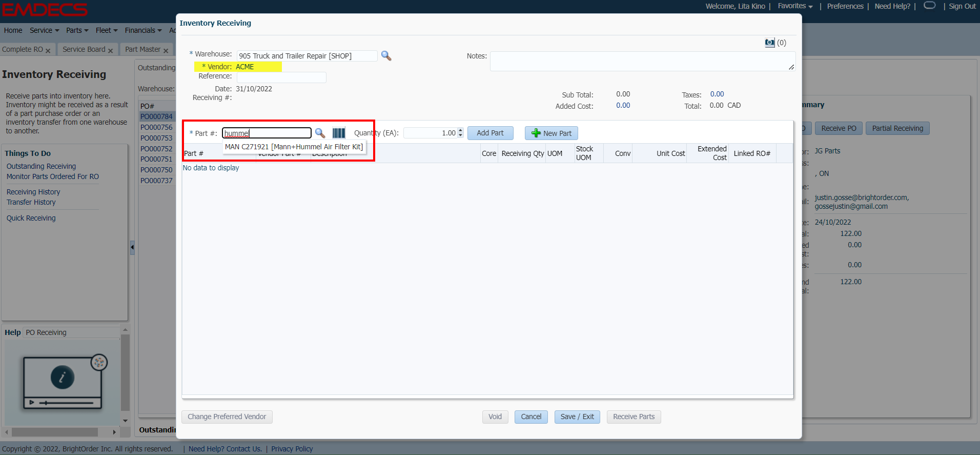
Task: Click the barcode scanner icon
Action: [x=339, y=133]
